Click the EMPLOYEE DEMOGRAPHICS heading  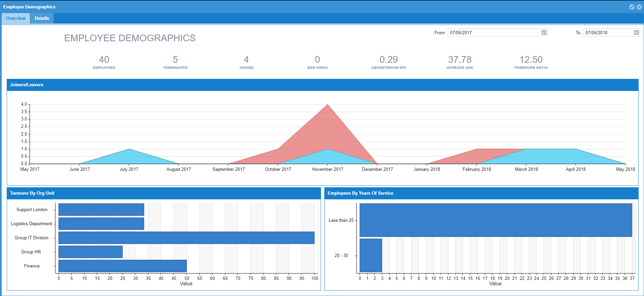[x=130, y=38]
